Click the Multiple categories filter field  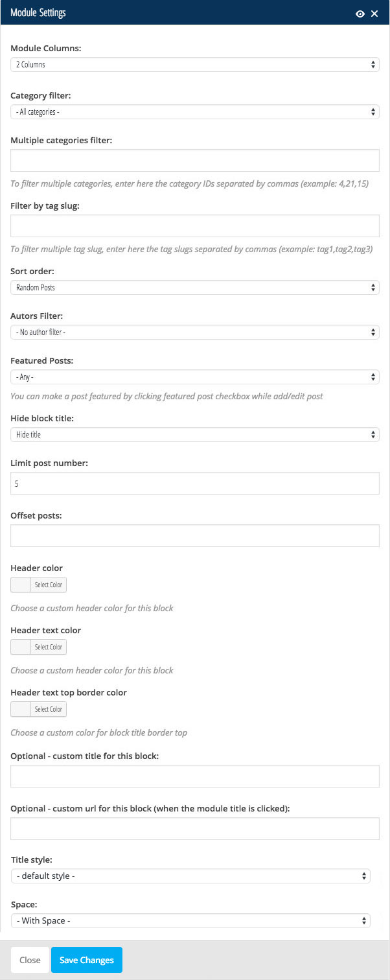pyautogui.click(x=195, y=160)
